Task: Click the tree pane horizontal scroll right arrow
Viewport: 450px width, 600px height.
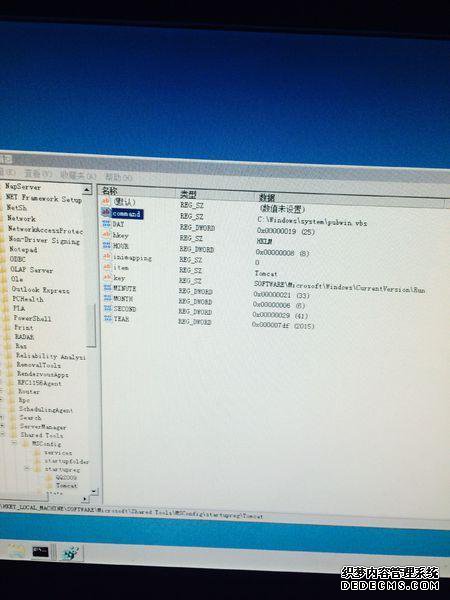Action: pos(85,499)
